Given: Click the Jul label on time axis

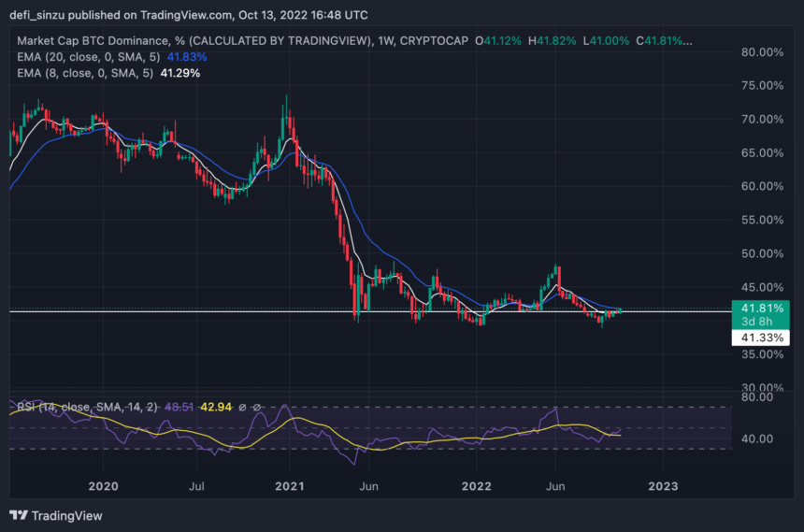Looking at the screenshot, I should point(196,486).
